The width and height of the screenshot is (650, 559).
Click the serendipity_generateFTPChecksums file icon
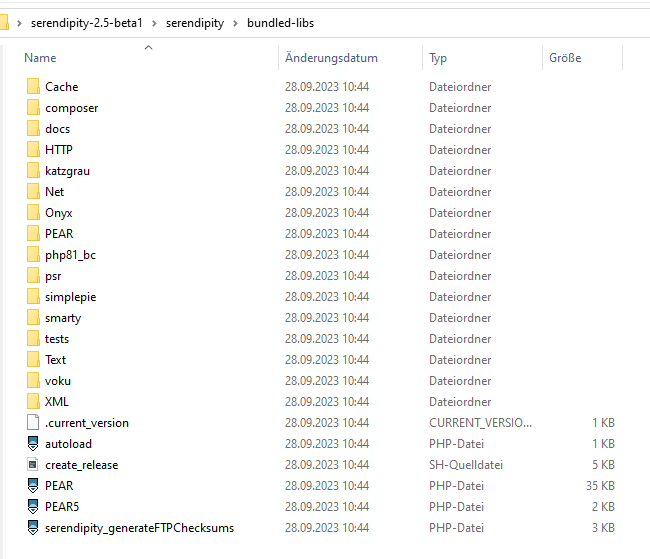[x=33, y=528]
